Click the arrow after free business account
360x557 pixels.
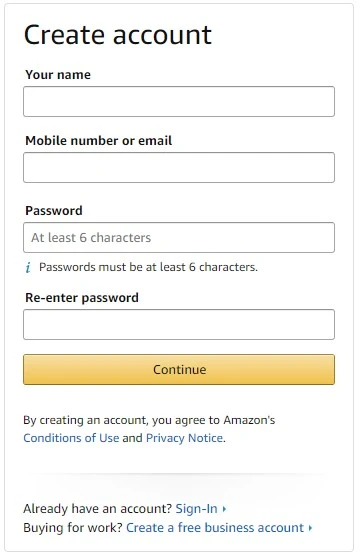pyautogui.click(x=310, y=528)
